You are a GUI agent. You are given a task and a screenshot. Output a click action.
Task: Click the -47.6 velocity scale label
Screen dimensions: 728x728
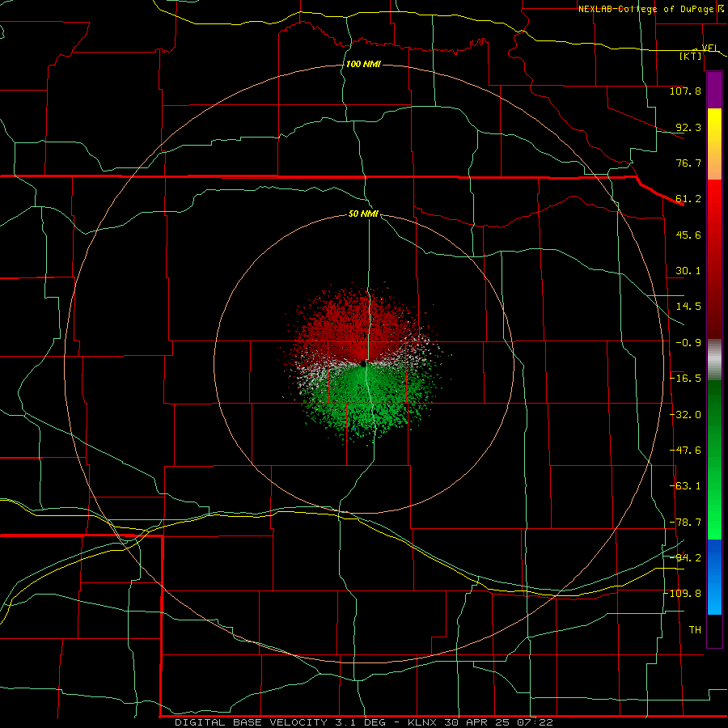685,451
